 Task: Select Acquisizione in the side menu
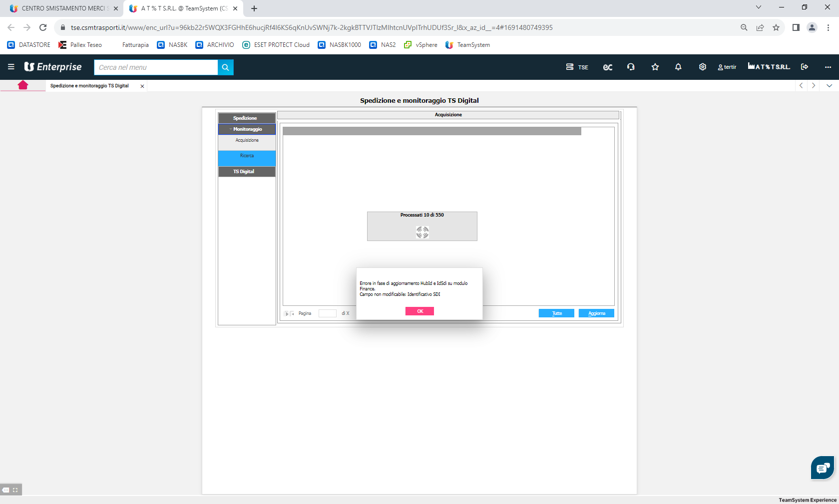point(247,140)
